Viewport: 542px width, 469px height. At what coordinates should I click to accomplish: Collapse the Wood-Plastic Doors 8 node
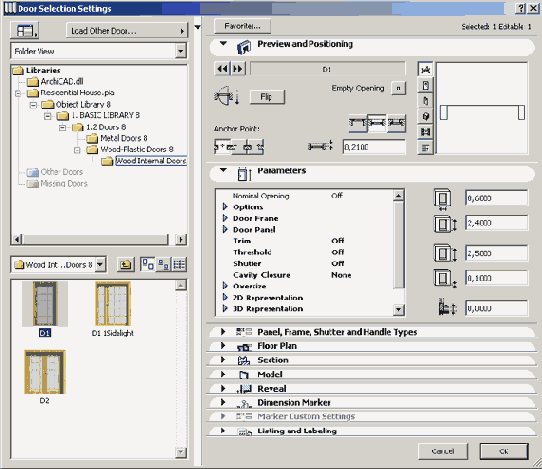[77, 150]
